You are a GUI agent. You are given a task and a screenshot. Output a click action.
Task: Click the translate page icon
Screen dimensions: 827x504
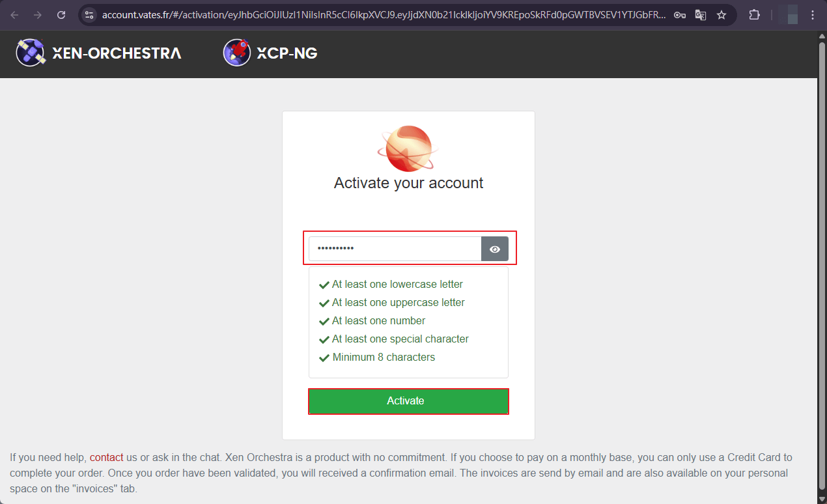[701, 15]
